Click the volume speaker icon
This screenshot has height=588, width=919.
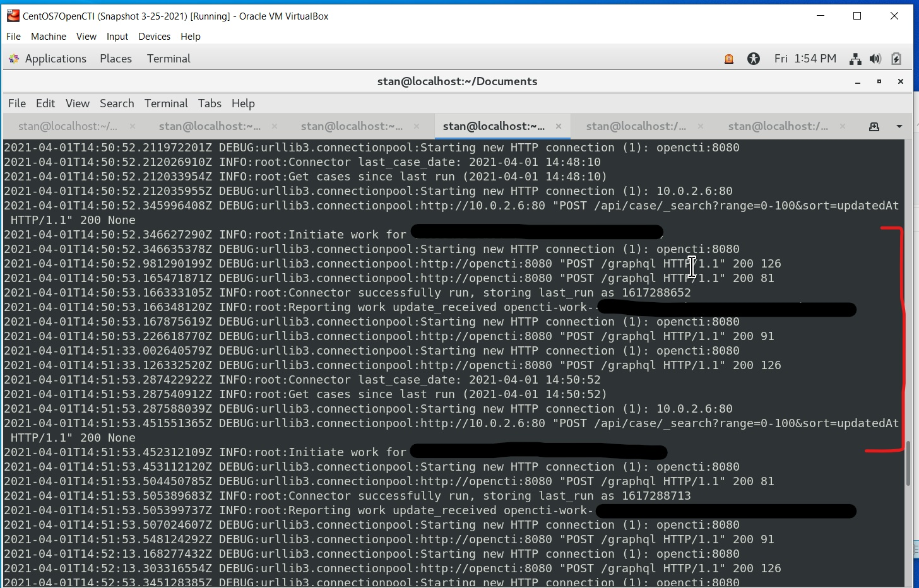click(875, 59)
